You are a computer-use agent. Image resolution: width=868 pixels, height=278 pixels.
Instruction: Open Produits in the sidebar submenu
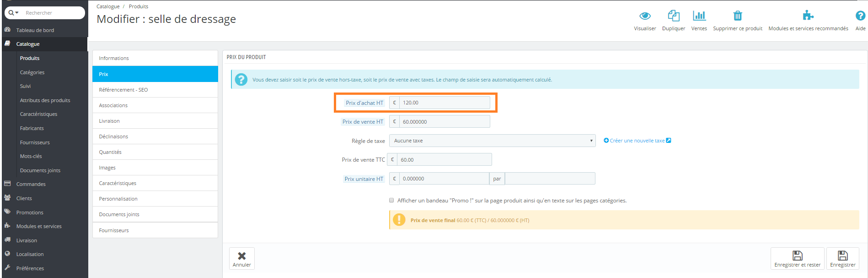tap(30, 58)
